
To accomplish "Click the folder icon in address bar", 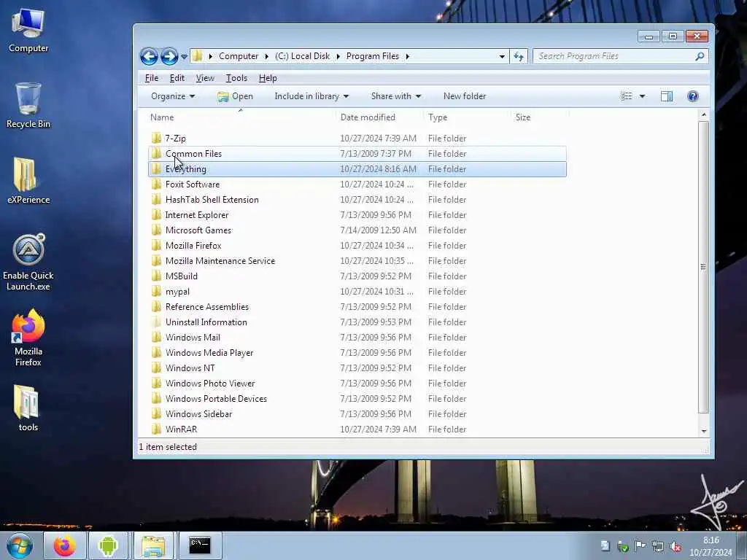I will point(197,56).
